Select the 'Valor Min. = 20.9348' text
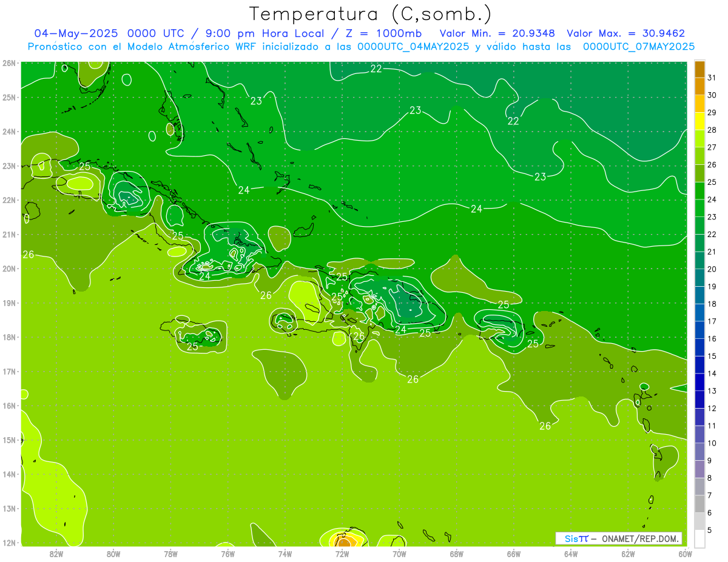 [497, 33]
